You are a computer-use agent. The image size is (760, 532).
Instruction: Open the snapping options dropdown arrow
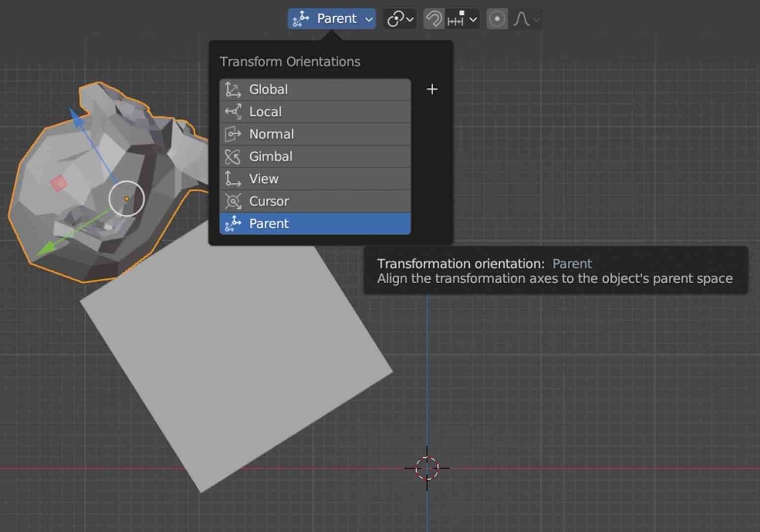[x=473, y=19]
